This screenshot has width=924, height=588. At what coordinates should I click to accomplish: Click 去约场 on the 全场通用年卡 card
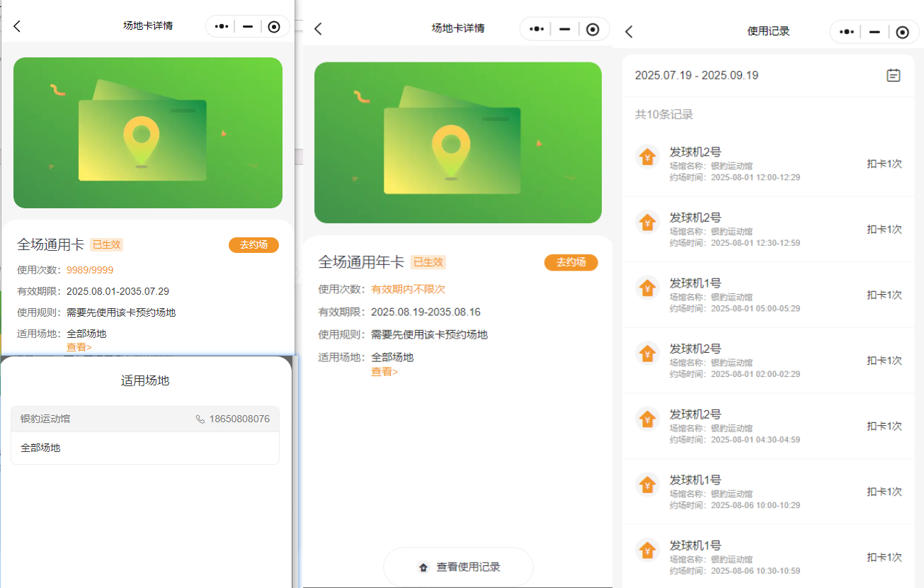(571, 262)
